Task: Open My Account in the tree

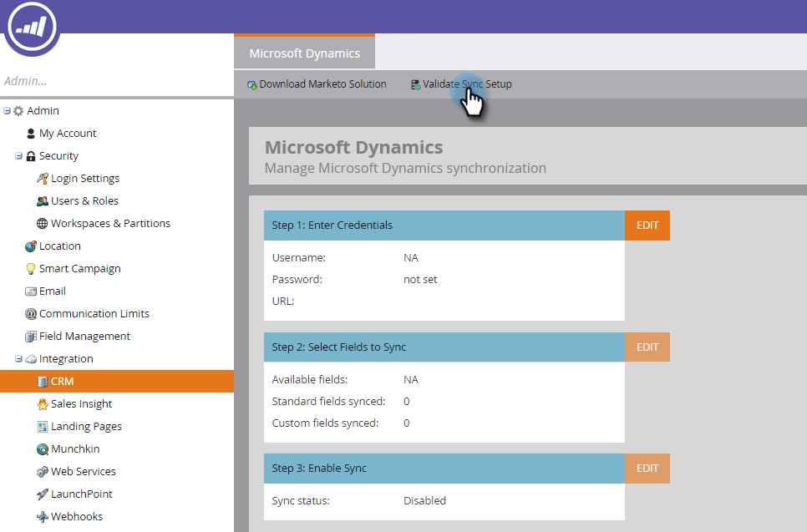Action: [68, 134]
